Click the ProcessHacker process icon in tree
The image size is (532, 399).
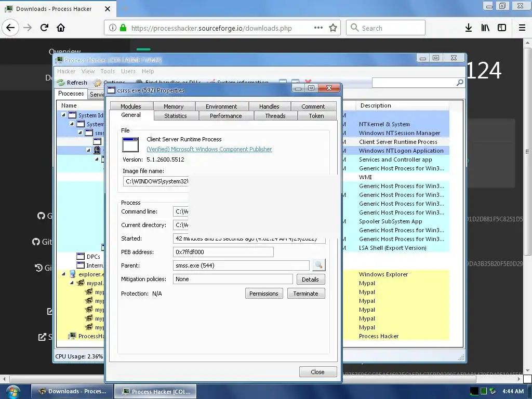(72, 336)
